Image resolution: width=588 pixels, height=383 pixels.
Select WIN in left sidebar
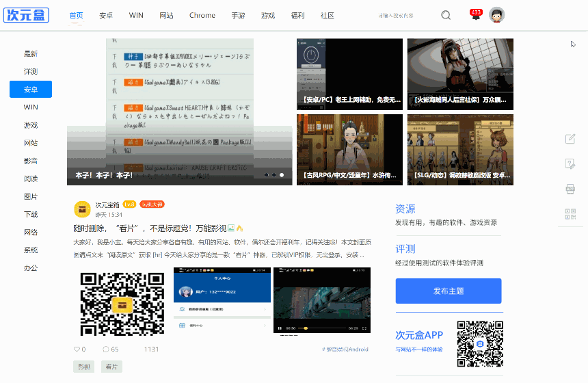pos(31,107)
